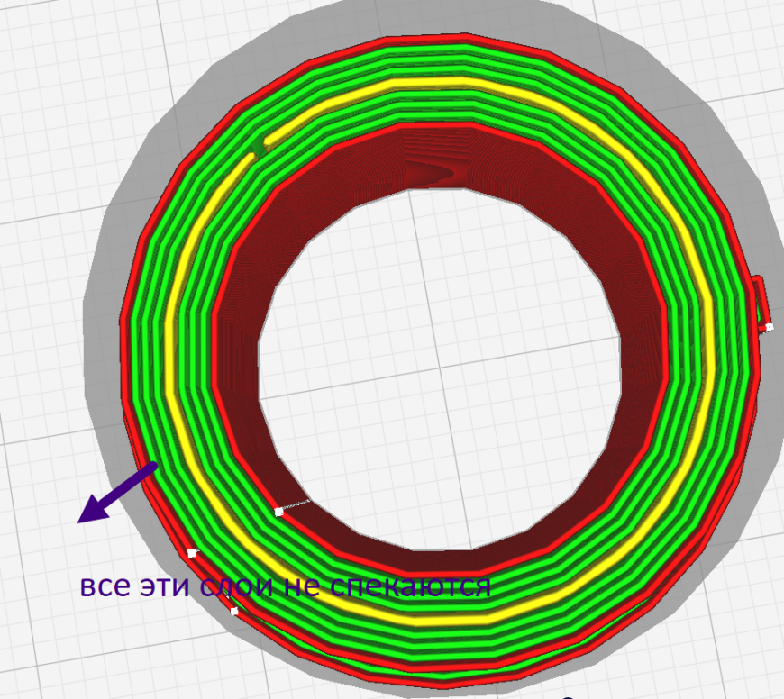Click the white marker on the inner red wall
Image resolution: width=784 pixels, height=699 pixels.
279,512
